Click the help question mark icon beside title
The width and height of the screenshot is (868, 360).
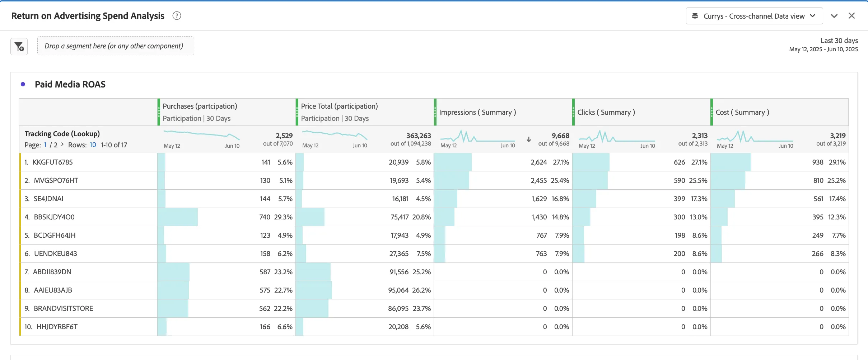click(x=177, y=16)
